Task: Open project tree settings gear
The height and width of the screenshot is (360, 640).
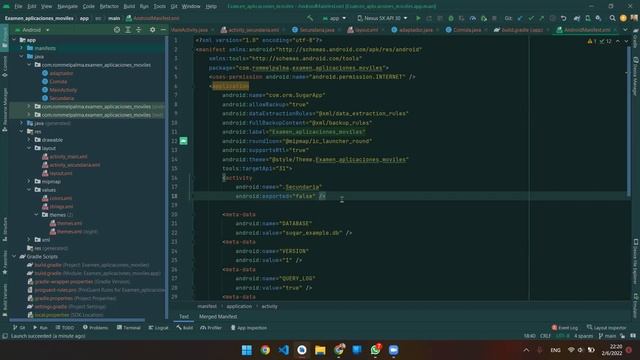Action: pos(152,30)
